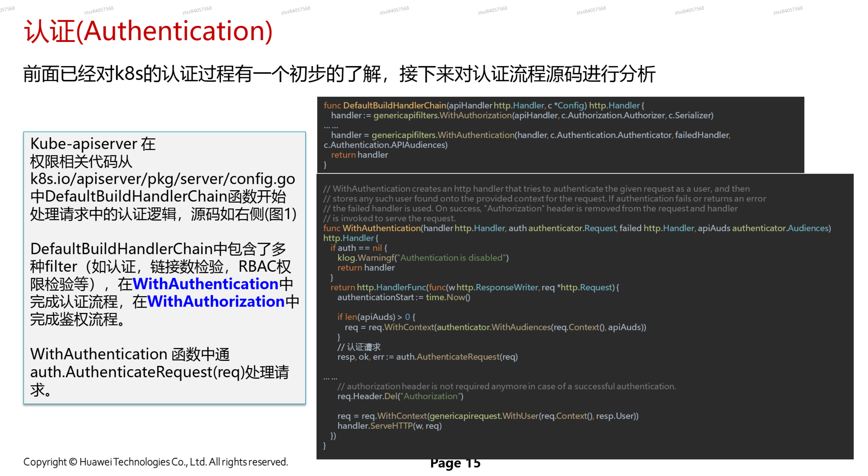Click the Authentication is disabled string

point(451,258)
